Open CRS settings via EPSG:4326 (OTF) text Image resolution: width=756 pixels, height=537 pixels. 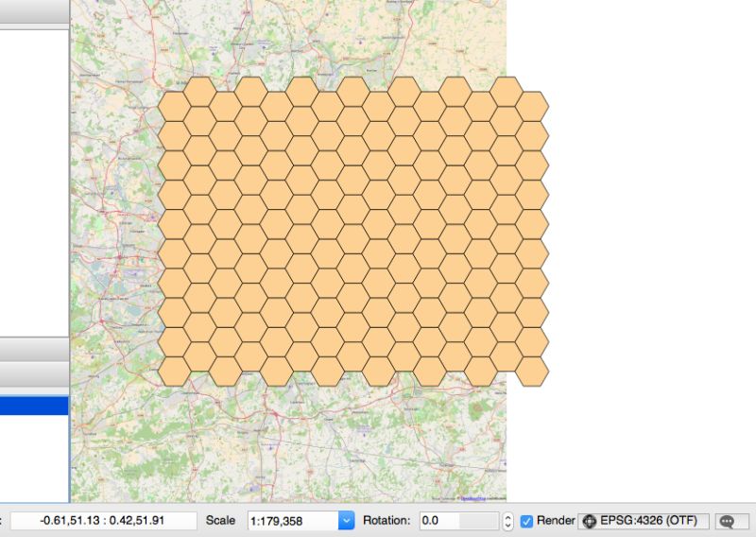point(648,521)
